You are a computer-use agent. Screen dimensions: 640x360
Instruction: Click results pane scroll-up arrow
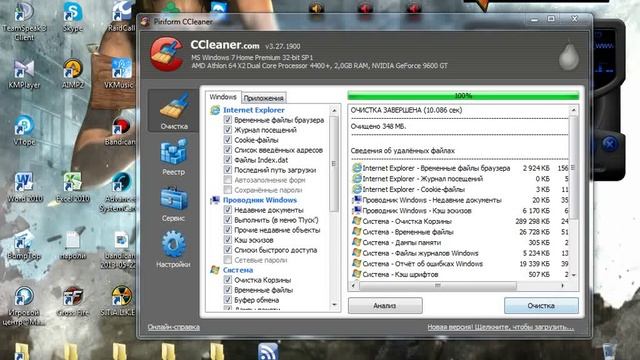pyautogui.click(x=573, y=110)
